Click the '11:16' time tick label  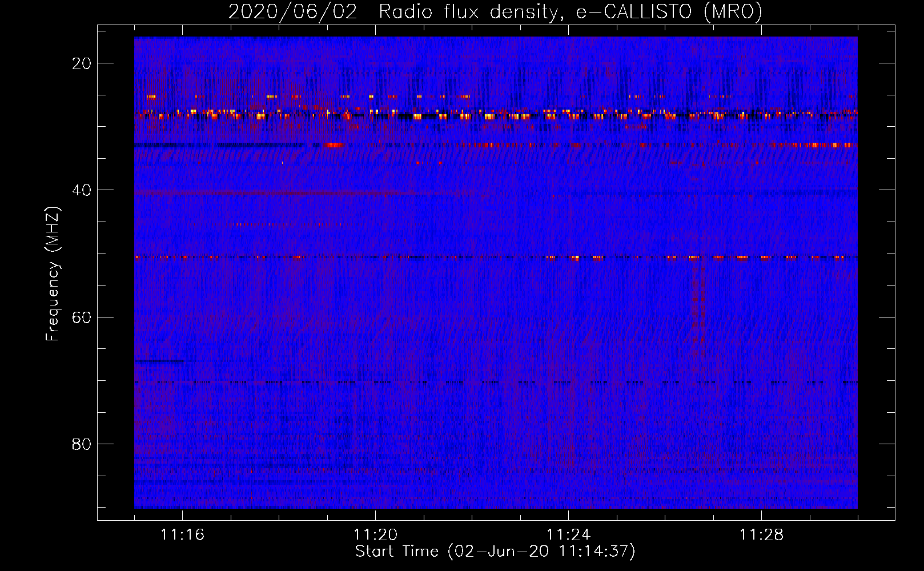[182, 535]
